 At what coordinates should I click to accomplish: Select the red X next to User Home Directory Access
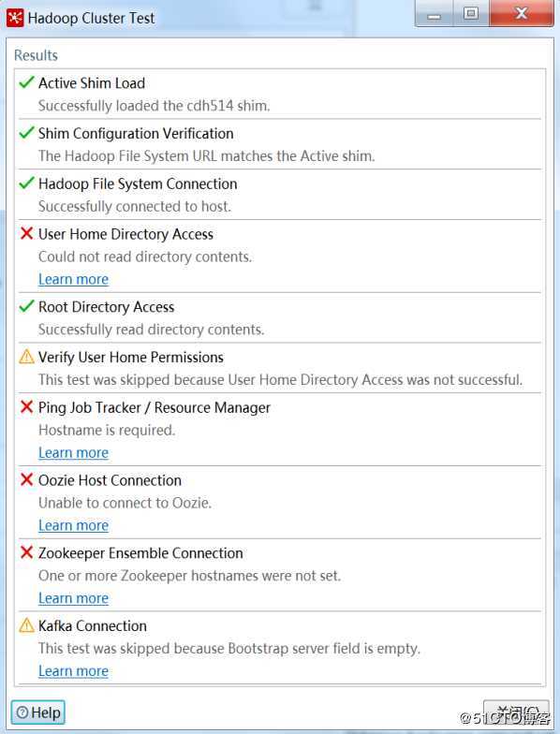click(x=26, y=233)
